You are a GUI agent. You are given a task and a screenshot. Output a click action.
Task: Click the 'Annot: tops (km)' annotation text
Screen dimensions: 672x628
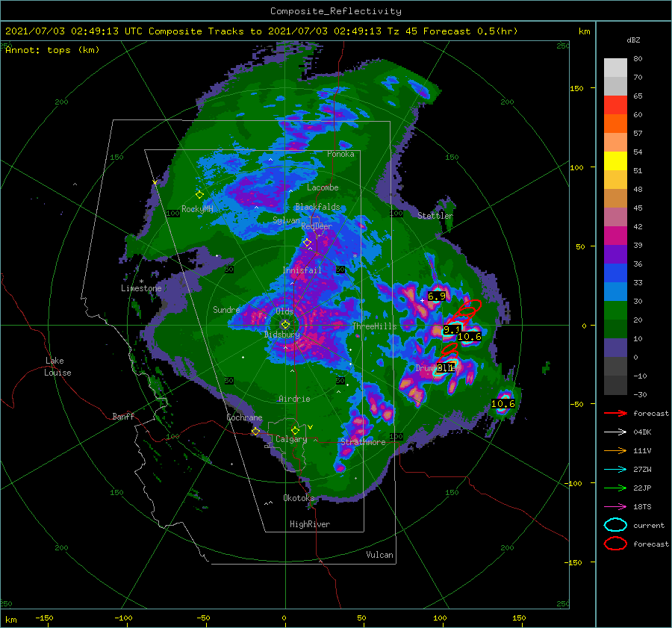click(52, 50)
